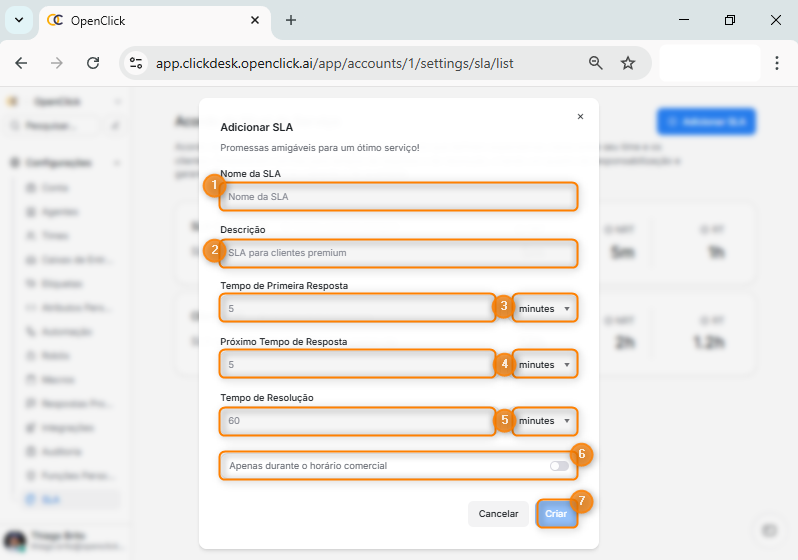Click the Cancelar button

(498, 514)
